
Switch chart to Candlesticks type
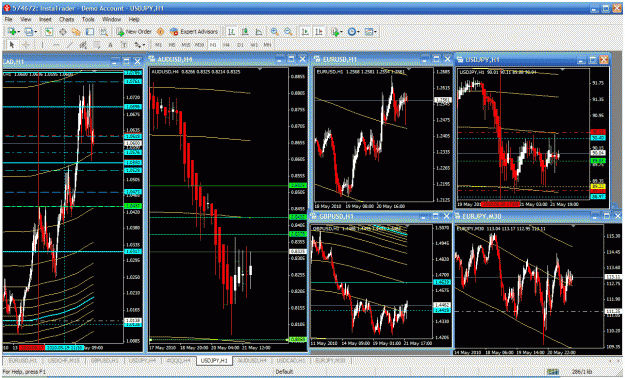(245, 32)
